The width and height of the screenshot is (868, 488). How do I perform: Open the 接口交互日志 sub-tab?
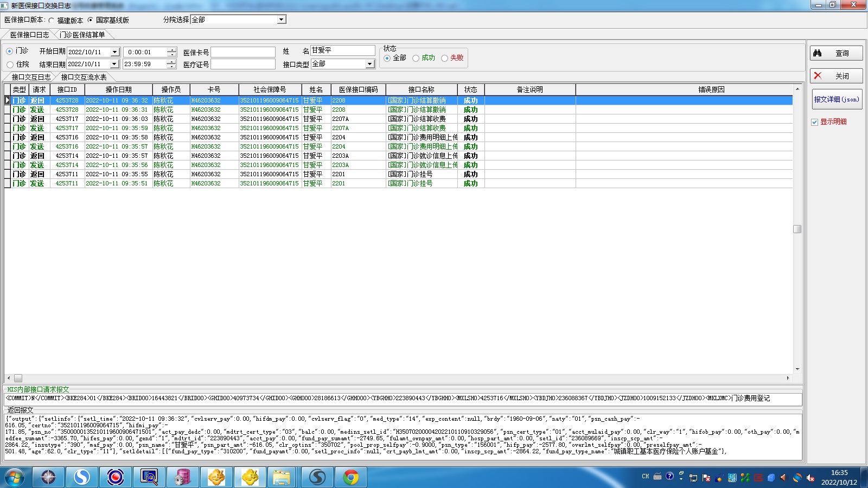[31, 77]
